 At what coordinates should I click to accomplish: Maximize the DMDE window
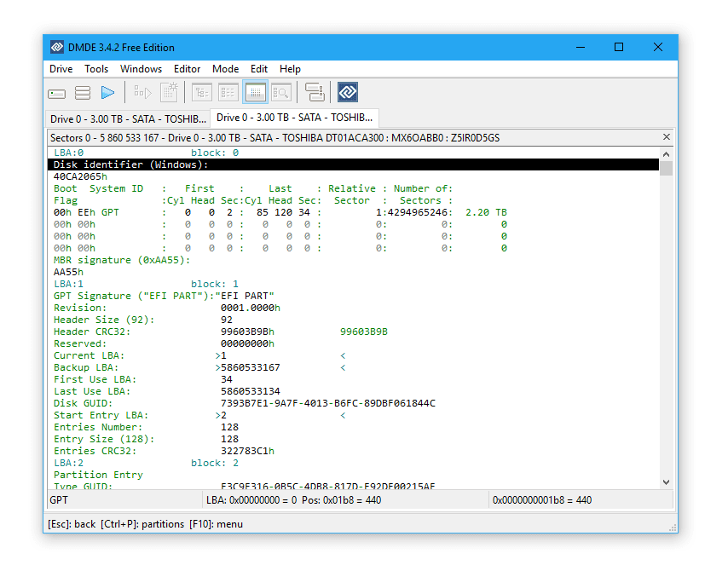(x=619, y=48)
